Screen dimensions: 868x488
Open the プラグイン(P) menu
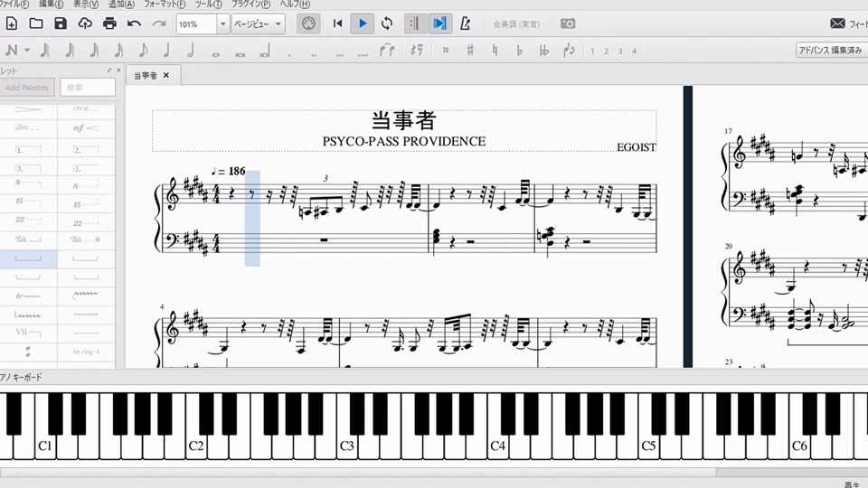tap(250, 4)
